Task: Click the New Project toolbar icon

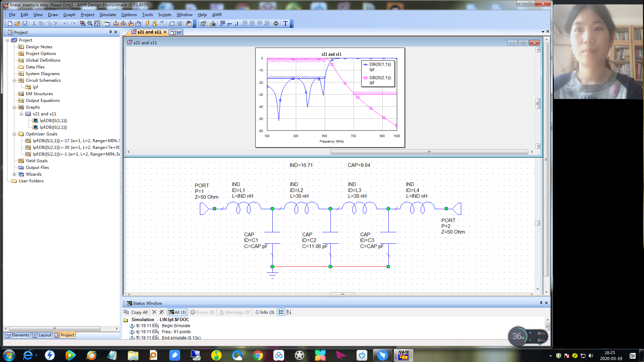Action: coord(10,23)
